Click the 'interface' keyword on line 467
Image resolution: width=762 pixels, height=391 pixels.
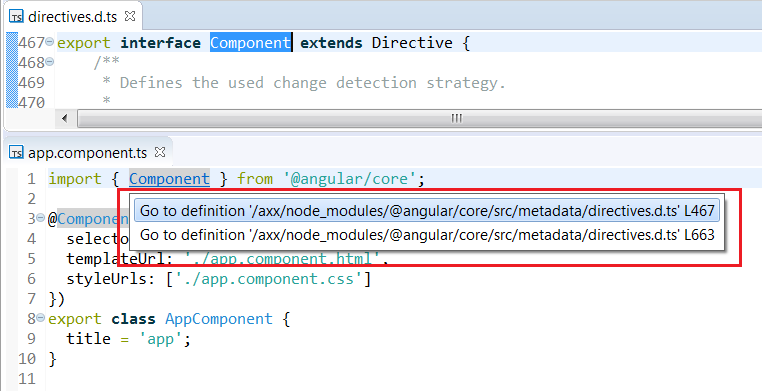[160, 43]
